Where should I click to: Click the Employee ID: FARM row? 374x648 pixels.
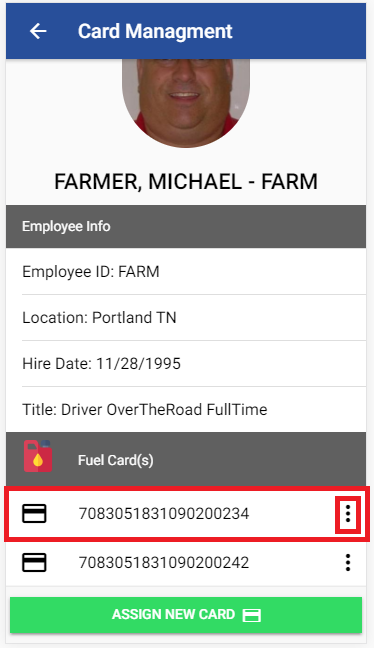click(x=186, y=272)
